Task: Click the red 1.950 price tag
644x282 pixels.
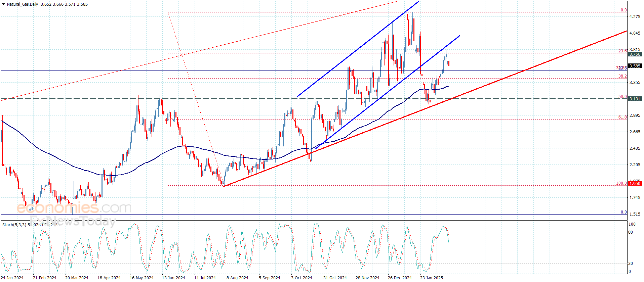Action: click(x=635, y=183)
